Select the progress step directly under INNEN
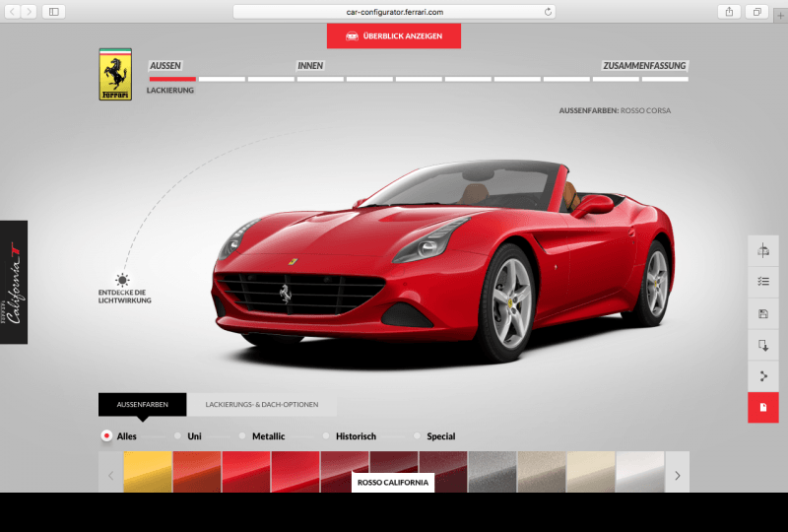788x532 pixels. tap(320, 79)
